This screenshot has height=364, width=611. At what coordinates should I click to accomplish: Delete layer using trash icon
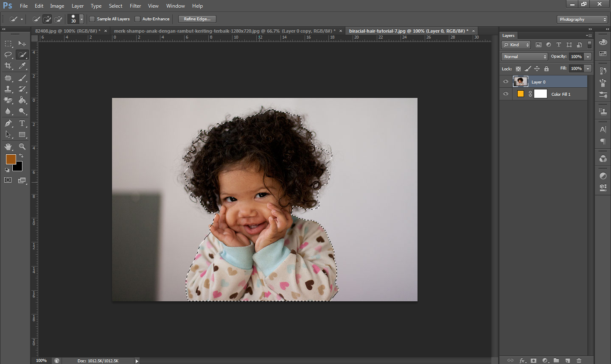(x=579, y=361)
